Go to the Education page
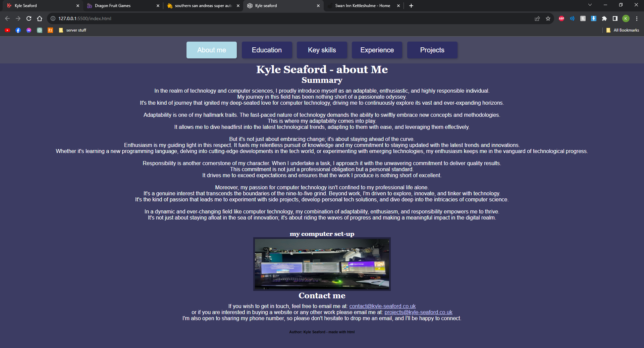Image resolution: width=644 pixels, height=348 pixels. coord(267,50)
